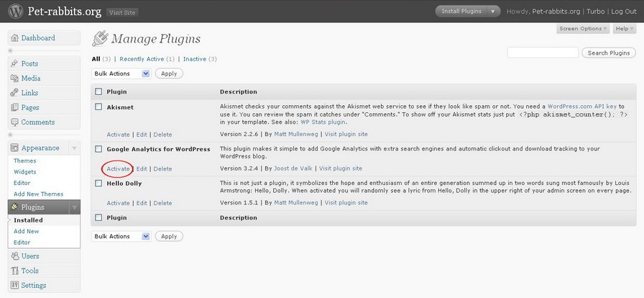Open Installed plugins submenu item
644x298 pixels.
pos(28,220)
